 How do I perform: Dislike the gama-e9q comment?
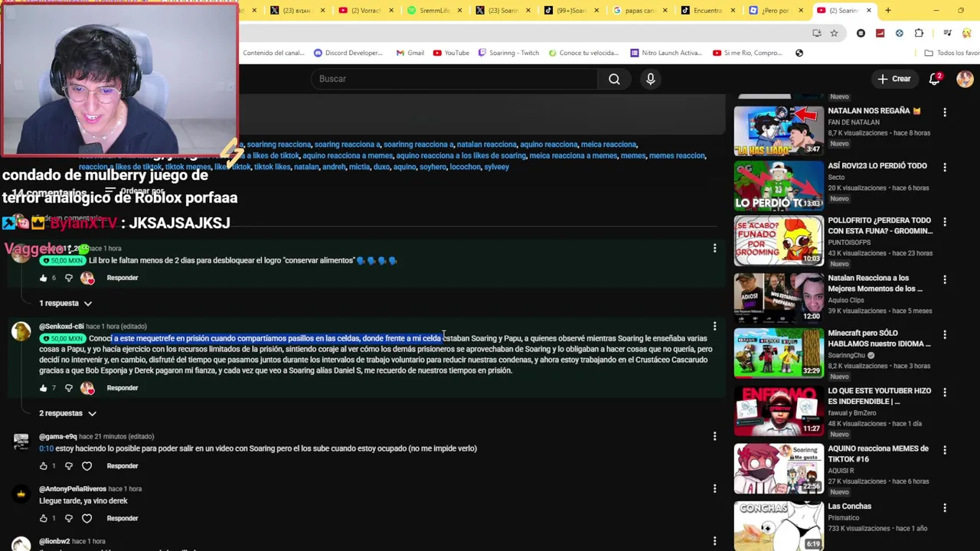[68, 466]
